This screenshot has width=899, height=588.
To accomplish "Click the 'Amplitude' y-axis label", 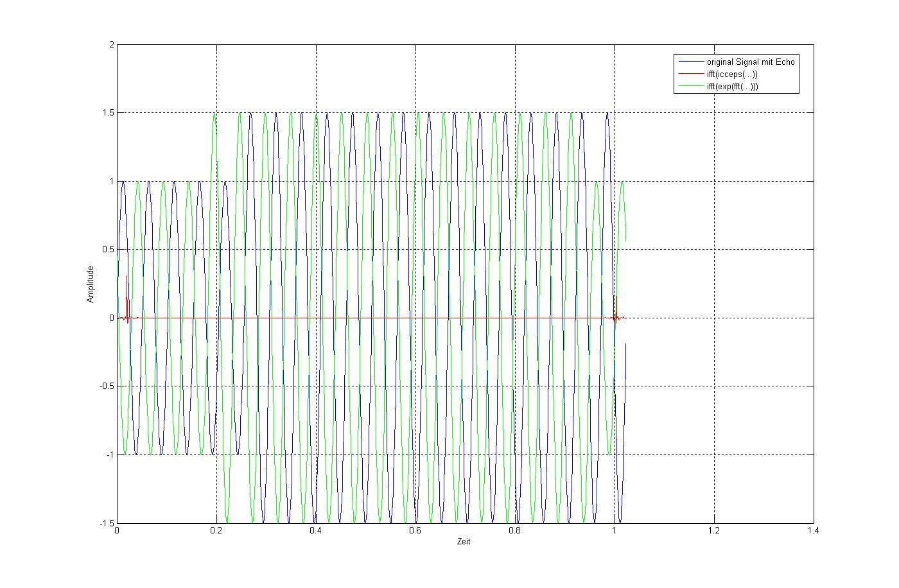I will pos(91,284).
